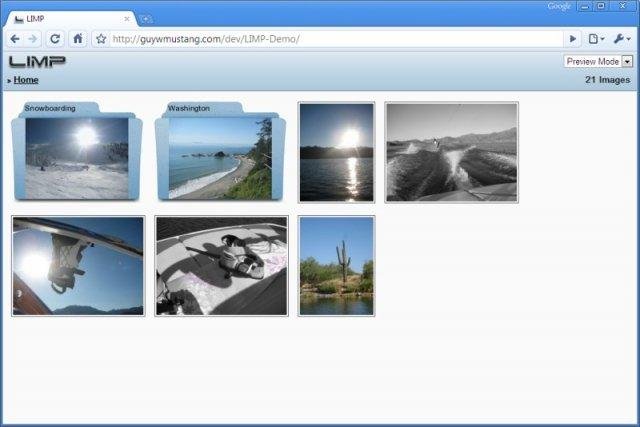
Task: Click the address bar URL field
Action: [x=337, y=39]
